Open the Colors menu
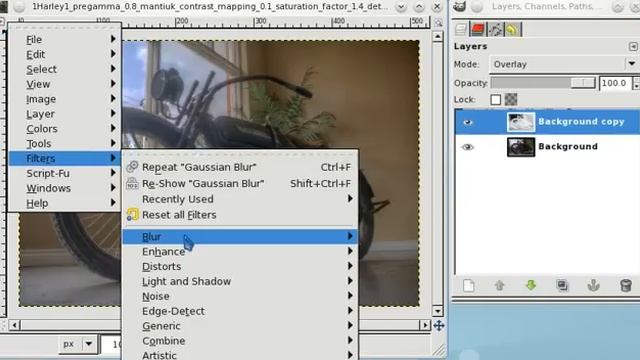 pyautogui.click(x=64, y=129)
